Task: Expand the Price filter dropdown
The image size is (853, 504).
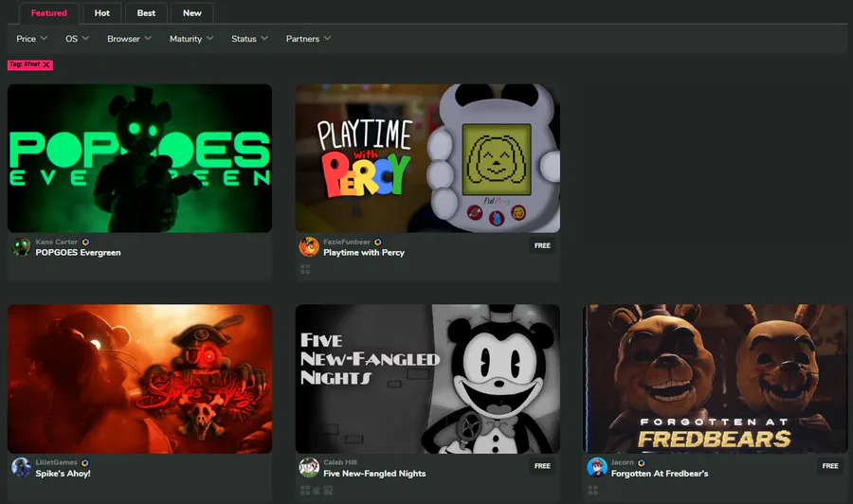Action: point(31,39)
